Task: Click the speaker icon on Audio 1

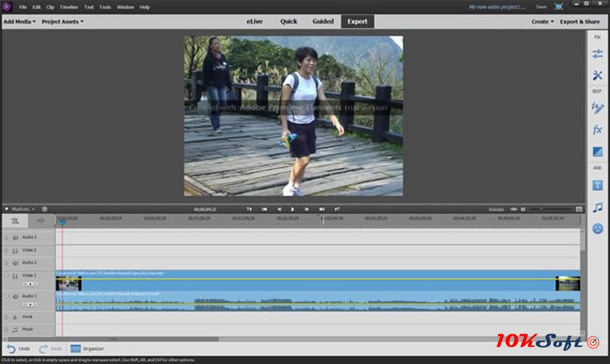Action: tap(15, 297)
